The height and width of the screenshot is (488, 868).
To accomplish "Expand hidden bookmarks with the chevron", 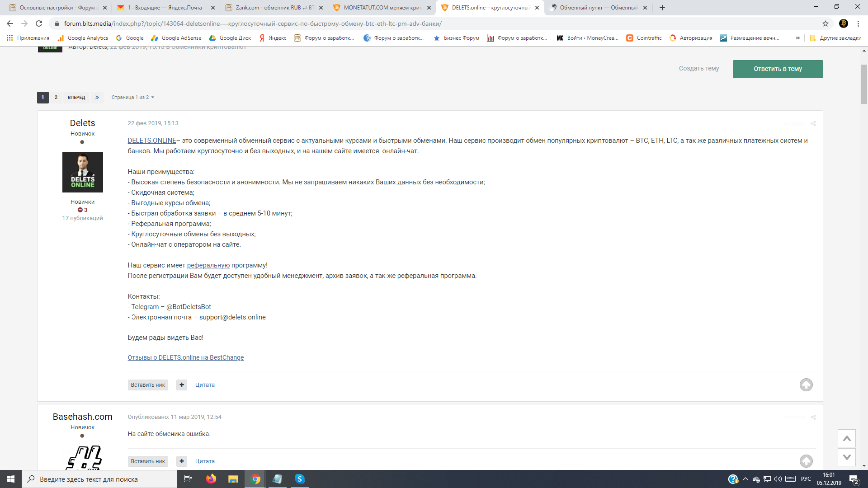I will [x=797, y=38].
